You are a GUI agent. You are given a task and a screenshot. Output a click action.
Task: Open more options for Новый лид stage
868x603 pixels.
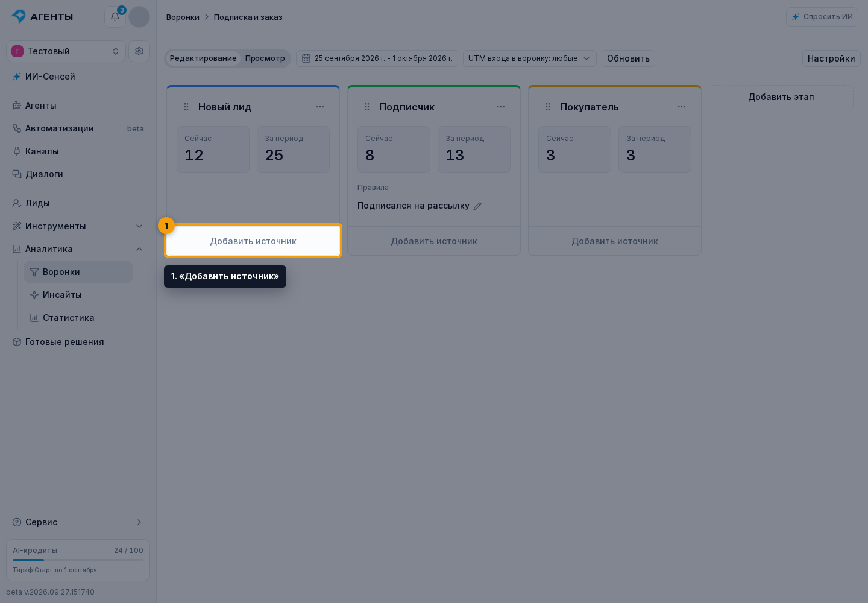(320, 107)
